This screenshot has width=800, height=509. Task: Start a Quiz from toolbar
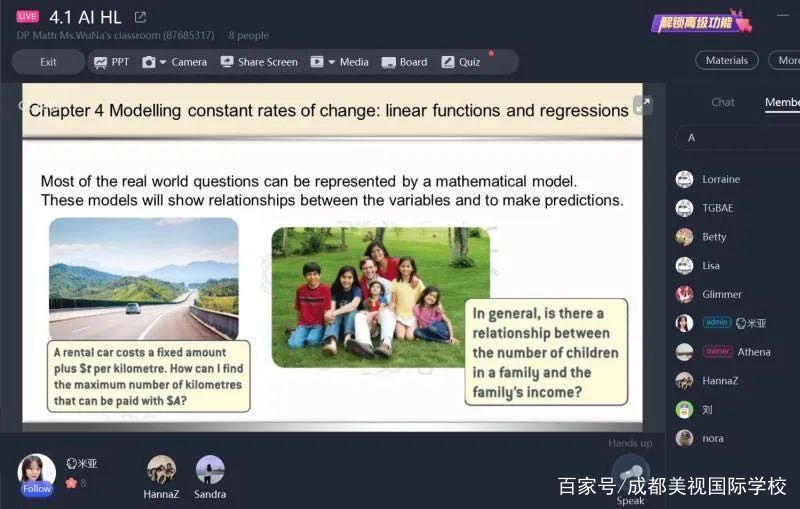460,62
